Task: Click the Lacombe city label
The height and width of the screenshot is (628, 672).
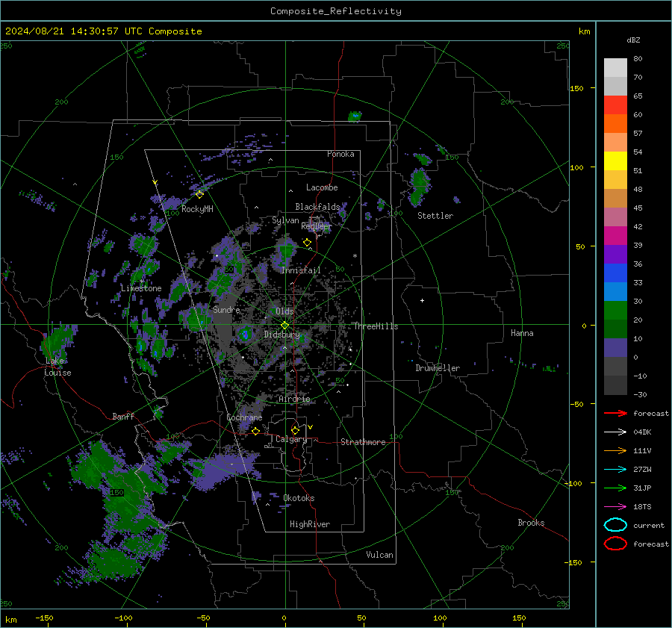Action: [x=322, y=187]
